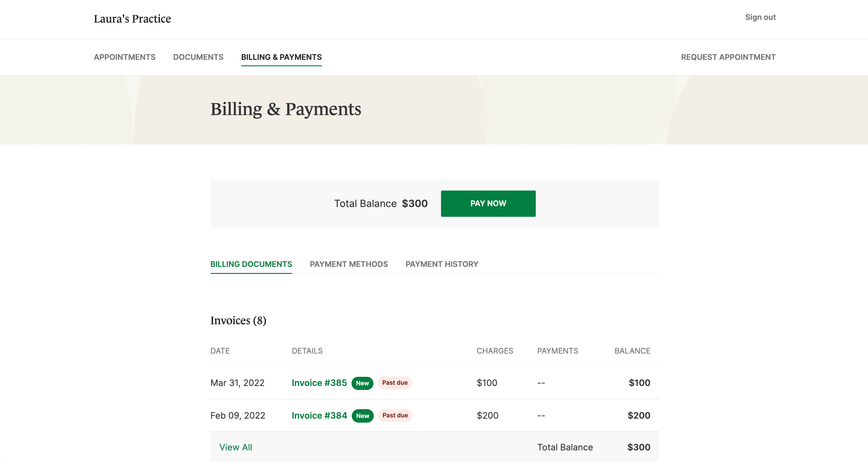Open Invoice #384 details
The image size is (868, 462).
pos(319,416)
